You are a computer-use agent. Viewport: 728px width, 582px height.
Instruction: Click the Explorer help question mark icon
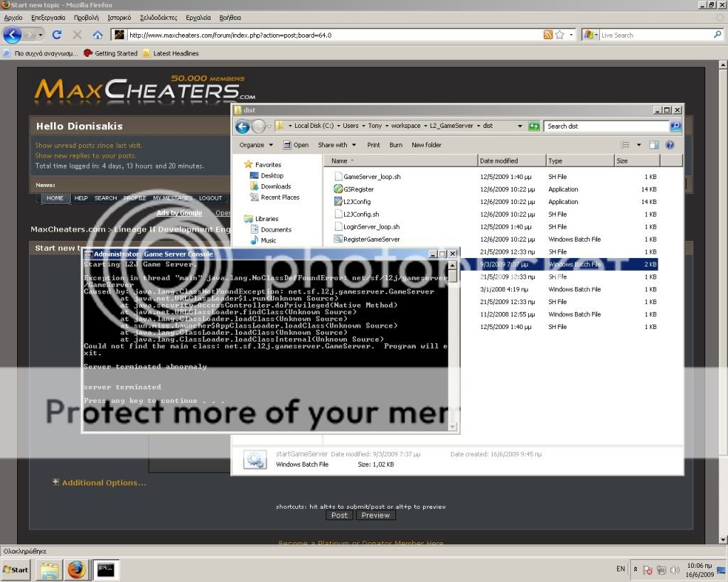[670, 145]
